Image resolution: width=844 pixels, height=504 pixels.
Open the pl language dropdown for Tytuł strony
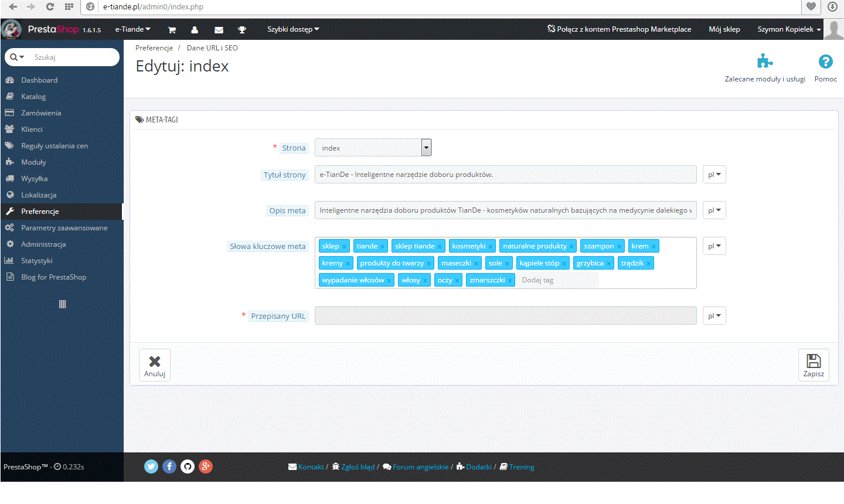(714, 175)
